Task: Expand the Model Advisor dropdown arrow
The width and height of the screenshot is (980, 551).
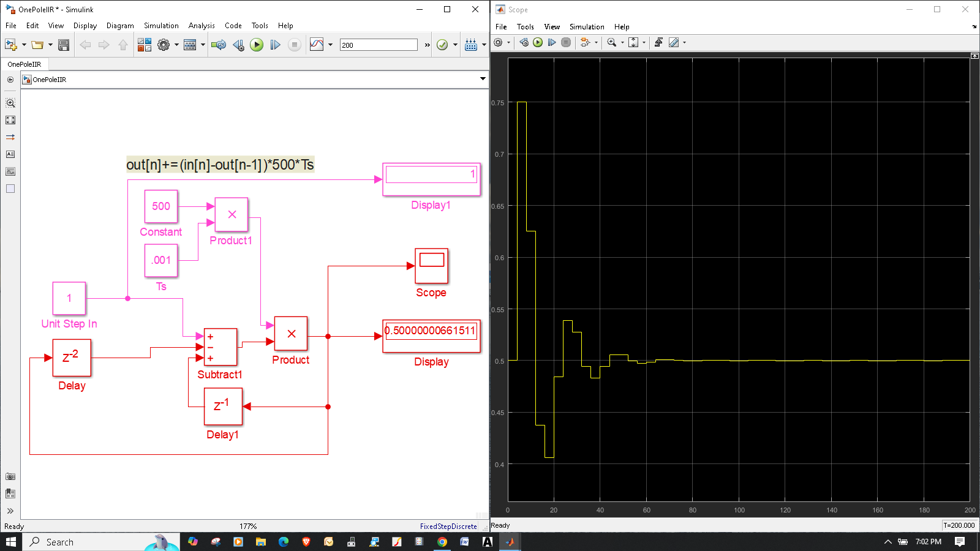Action: 455,45
